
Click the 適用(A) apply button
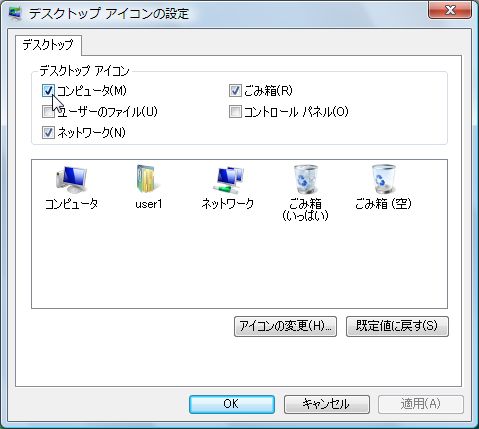coord(421,404)
